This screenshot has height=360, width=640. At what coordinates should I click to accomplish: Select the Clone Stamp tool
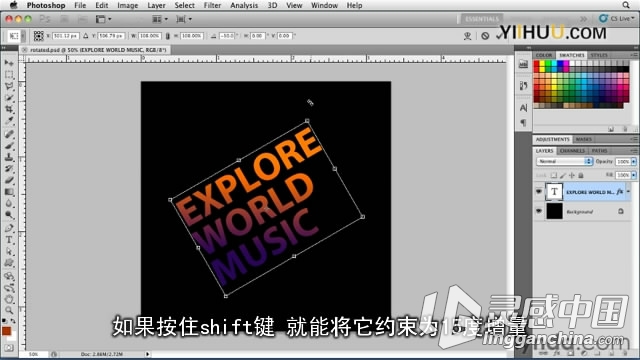click(x=9, y=157)
